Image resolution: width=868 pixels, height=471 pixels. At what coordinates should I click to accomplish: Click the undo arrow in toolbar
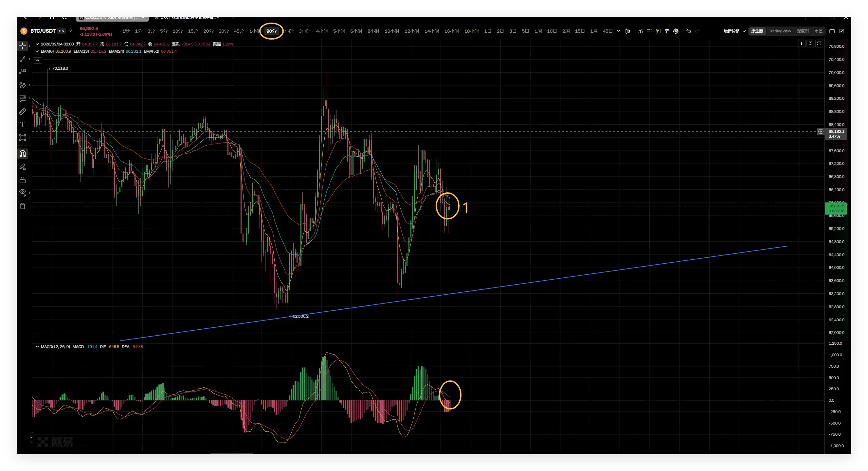coord(688,31)
